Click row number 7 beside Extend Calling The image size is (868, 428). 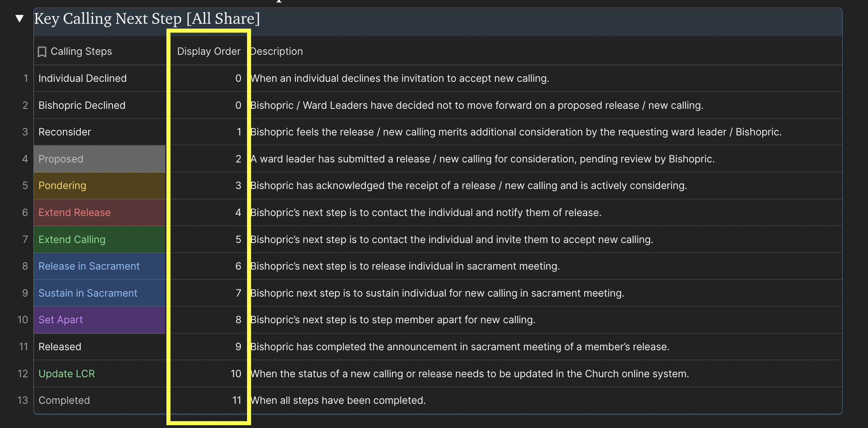point(25,239)
